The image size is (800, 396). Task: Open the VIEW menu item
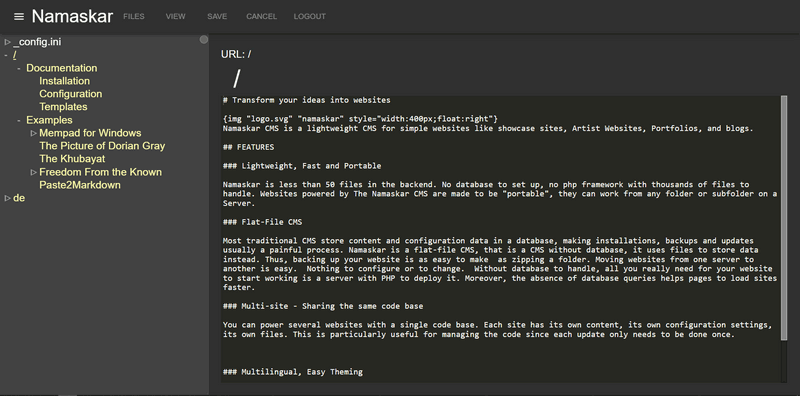(176, 16)
